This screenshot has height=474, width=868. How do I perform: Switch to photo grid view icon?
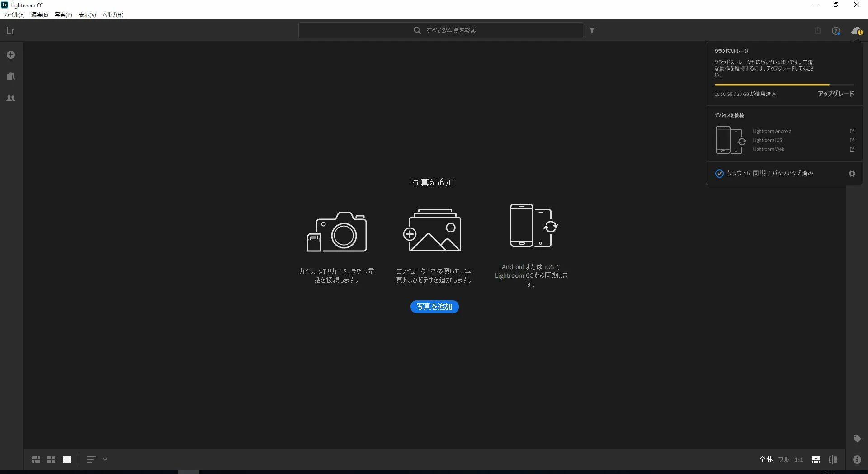click(x=36, y=460)
